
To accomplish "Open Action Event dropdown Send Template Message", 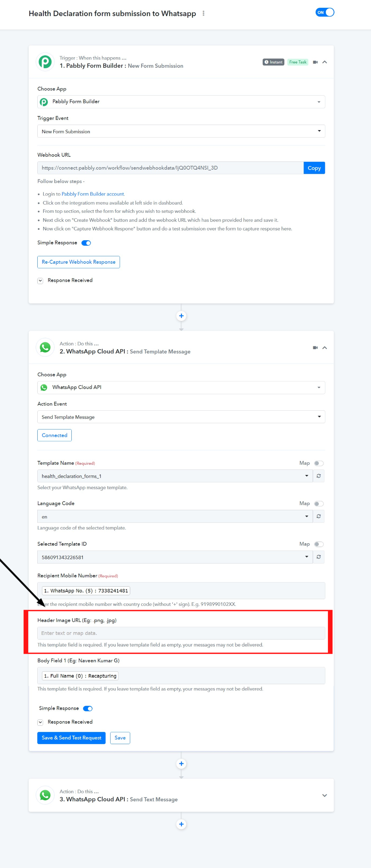I will (x=181, y=417).
